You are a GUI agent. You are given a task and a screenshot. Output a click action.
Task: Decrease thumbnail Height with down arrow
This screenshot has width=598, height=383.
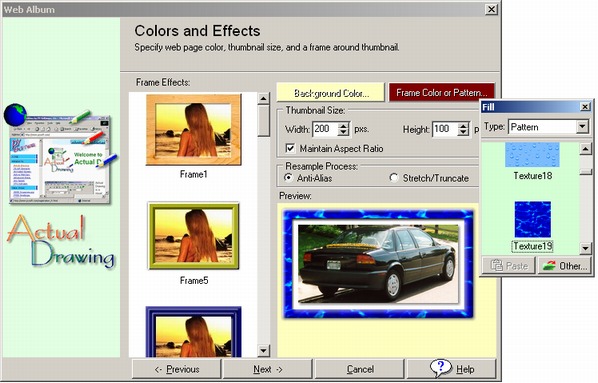[x=463, y=133]
